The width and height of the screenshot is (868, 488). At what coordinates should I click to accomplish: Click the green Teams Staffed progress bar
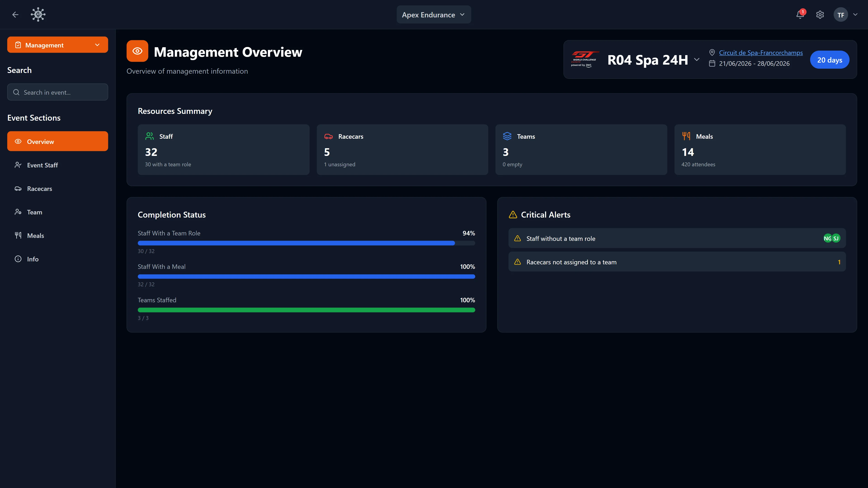pyautogui.click(x=306, y=310)
